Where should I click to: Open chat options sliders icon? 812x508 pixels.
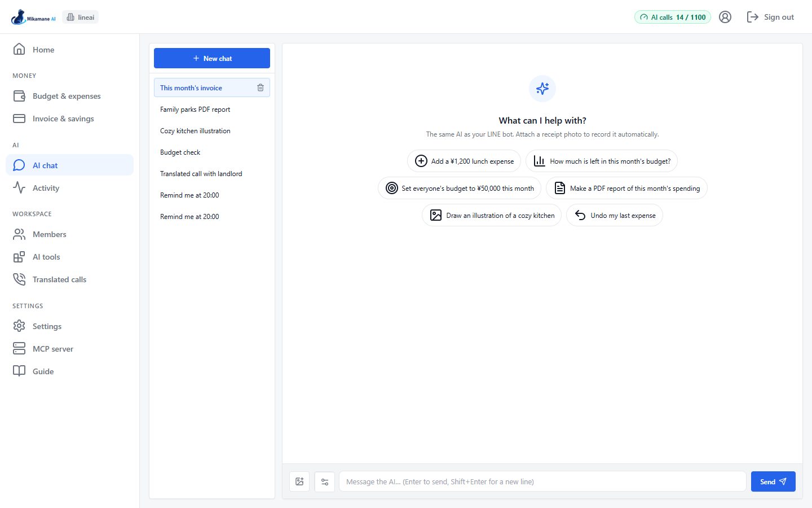click(325, 481)
